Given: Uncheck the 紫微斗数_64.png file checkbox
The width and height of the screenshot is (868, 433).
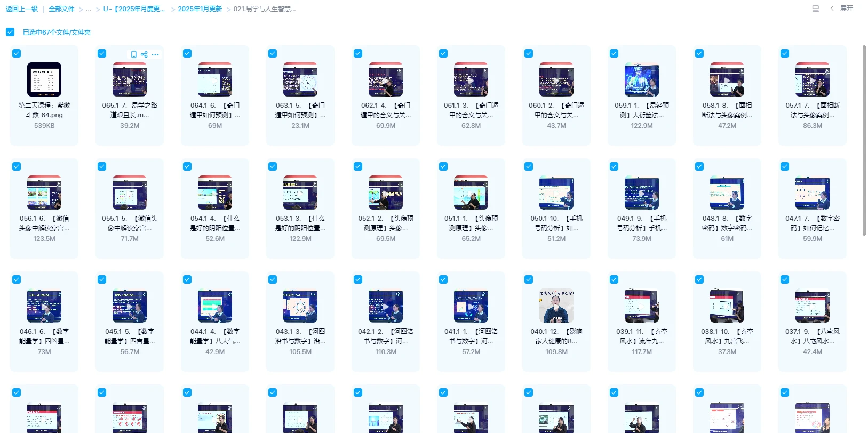Looking at the screenshot, I should click(x=17, y=53).
